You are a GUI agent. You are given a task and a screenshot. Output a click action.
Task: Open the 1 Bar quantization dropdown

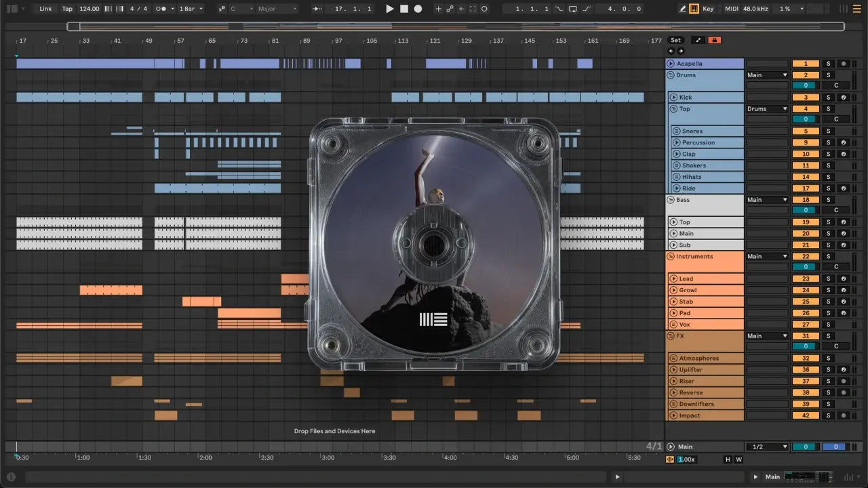[190, 9]
